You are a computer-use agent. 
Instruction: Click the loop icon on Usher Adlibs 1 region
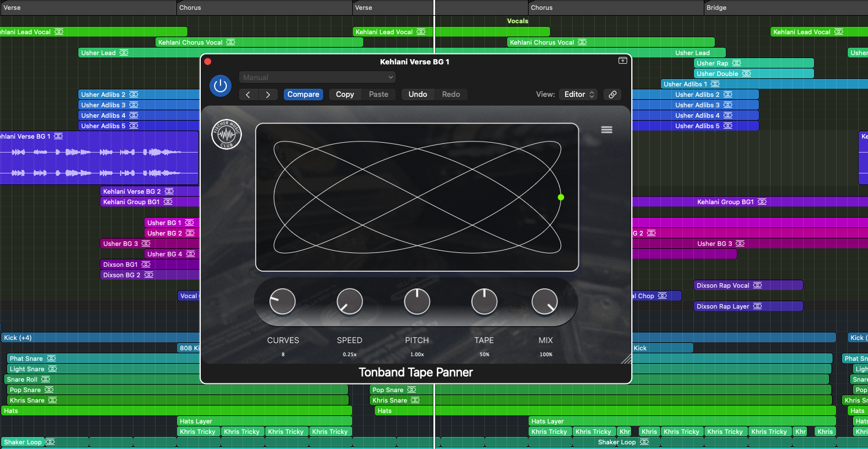(715, 84)
